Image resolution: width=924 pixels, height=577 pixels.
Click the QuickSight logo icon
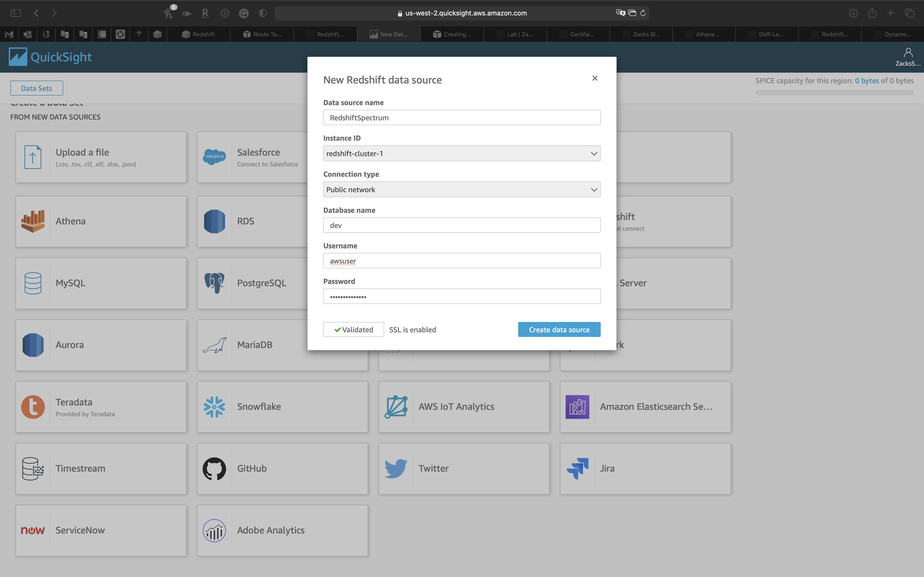[18, 57]
